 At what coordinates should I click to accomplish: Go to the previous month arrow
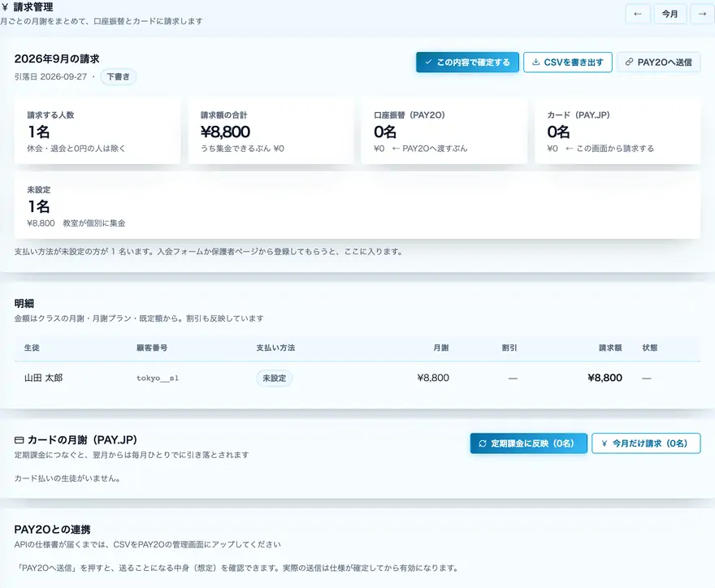638,14
